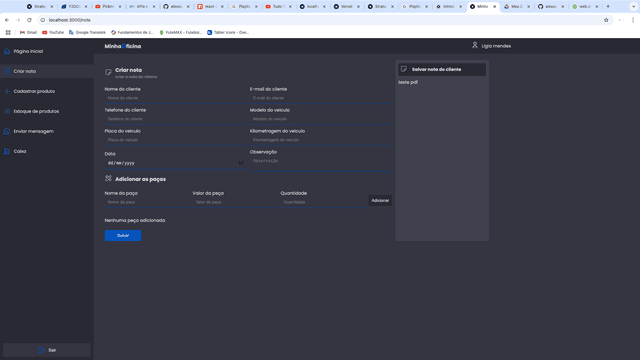
Task: Click the Ligia mendes username
Action: tap(496, 46)
